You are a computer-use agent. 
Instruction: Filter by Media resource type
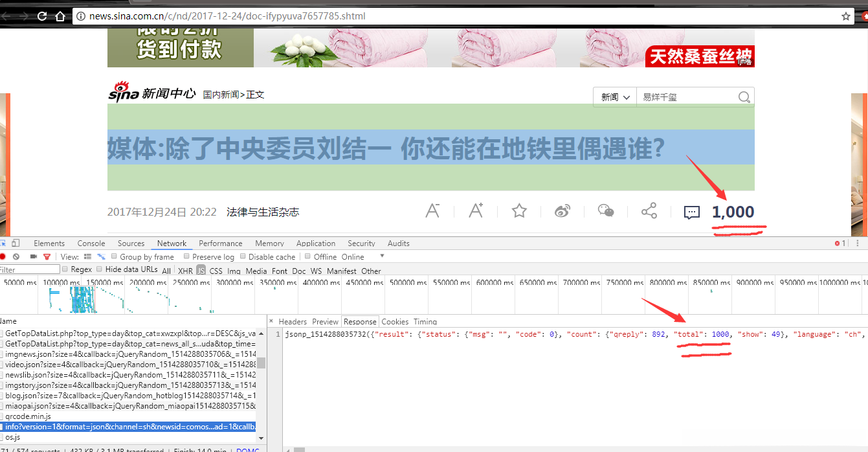click(256, 271)
